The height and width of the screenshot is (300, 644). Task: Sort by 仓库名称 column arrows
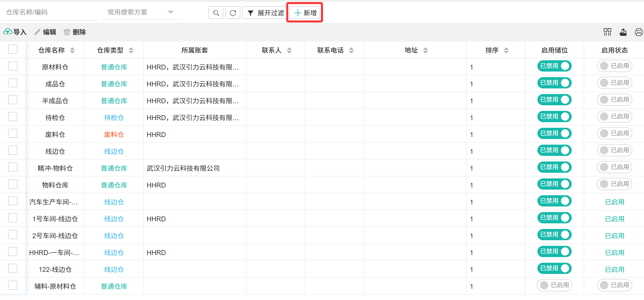[72, 50]
